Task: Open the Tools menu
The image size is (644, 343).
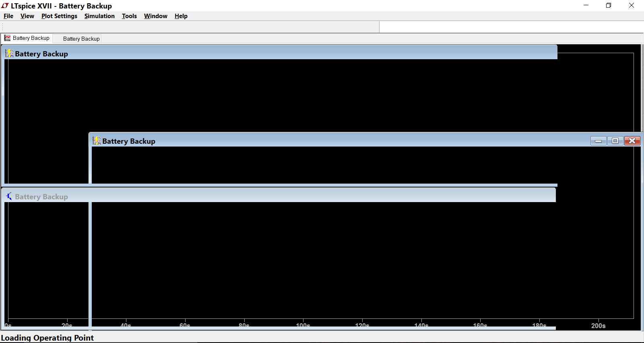Action: pyautogui.click(x=129, y=16)
